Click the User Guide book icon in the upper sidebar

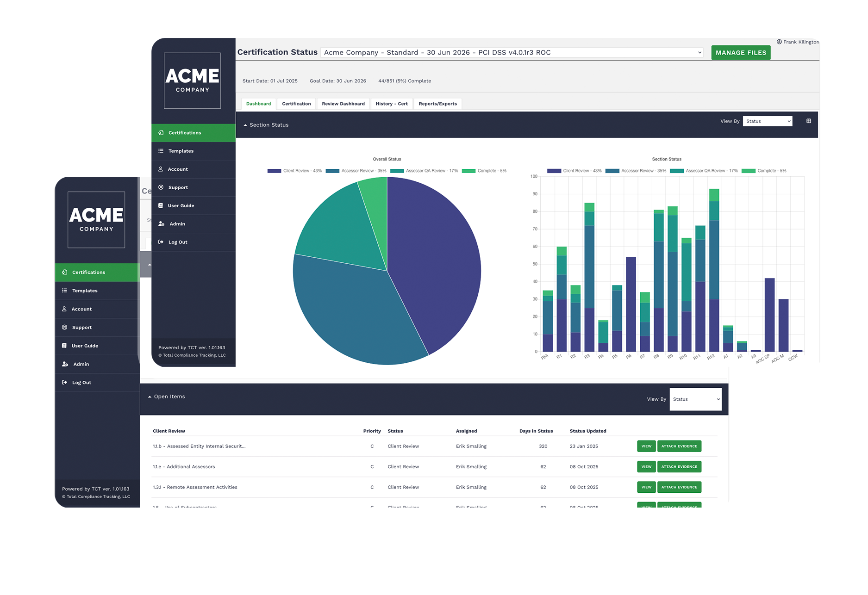pyautogui.click(x=161, y=205)
